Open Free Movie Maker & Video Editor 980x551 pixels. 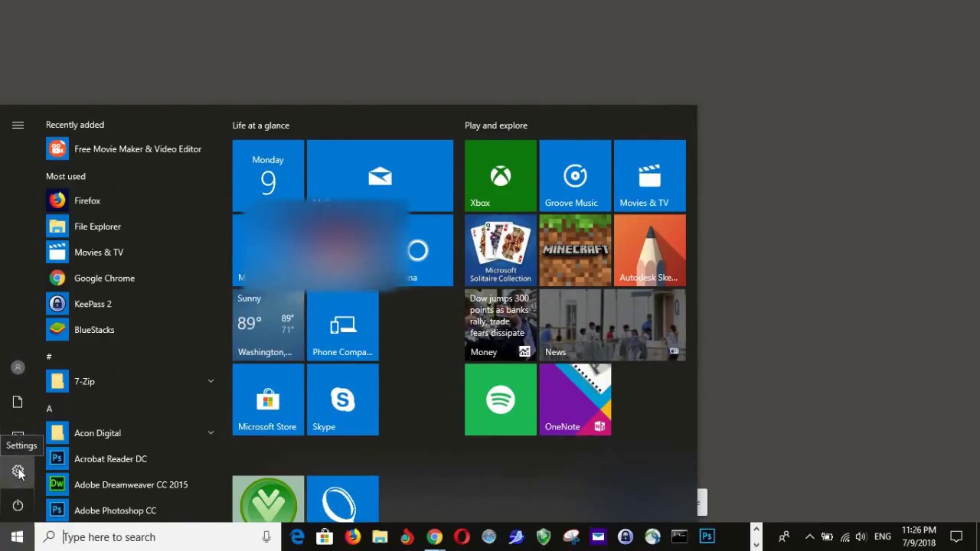(130, 149)
